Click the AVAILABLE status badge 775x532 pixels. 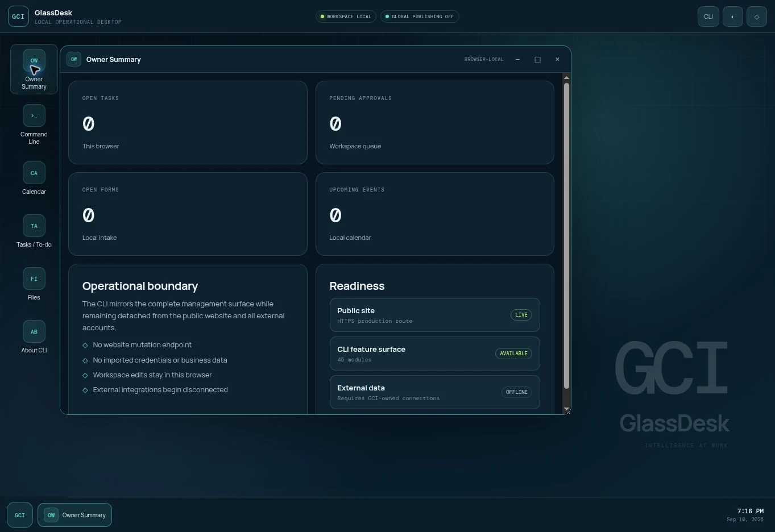513,354
